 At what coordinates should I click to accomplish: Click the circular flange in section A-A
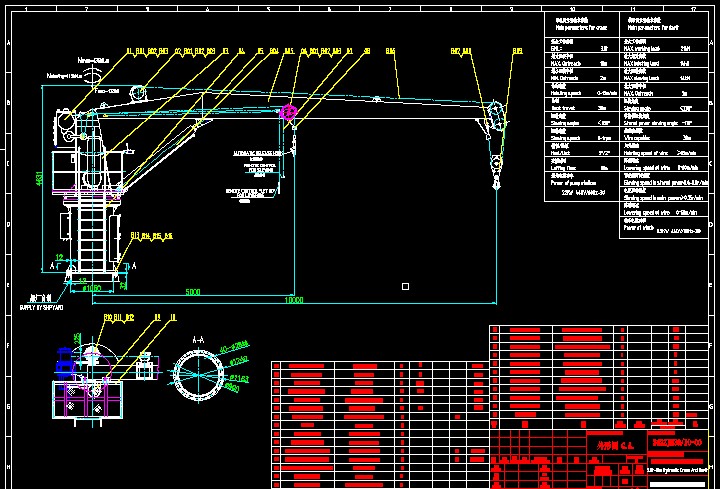197,373
